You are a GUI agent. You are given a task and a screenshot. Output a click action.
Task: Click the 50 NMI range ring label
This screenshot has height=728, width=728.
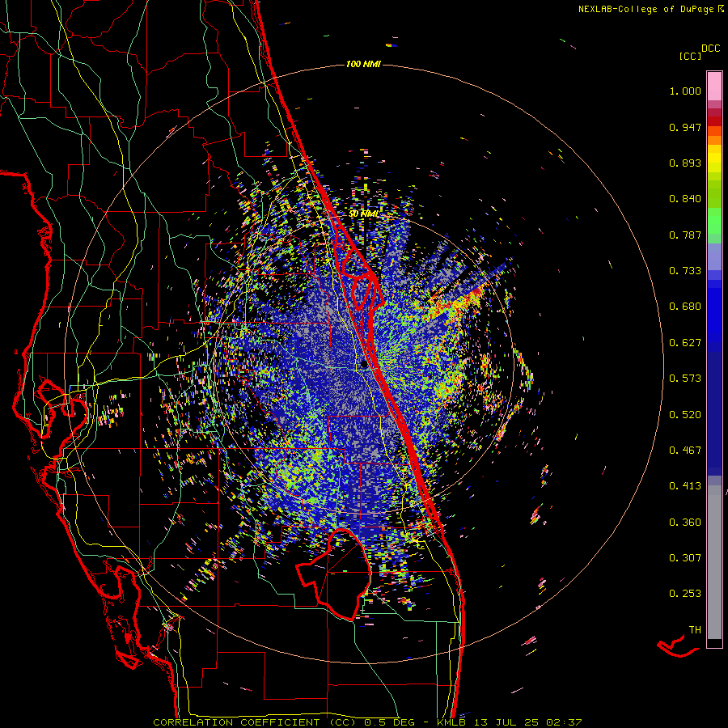click(x=363, y=214)
